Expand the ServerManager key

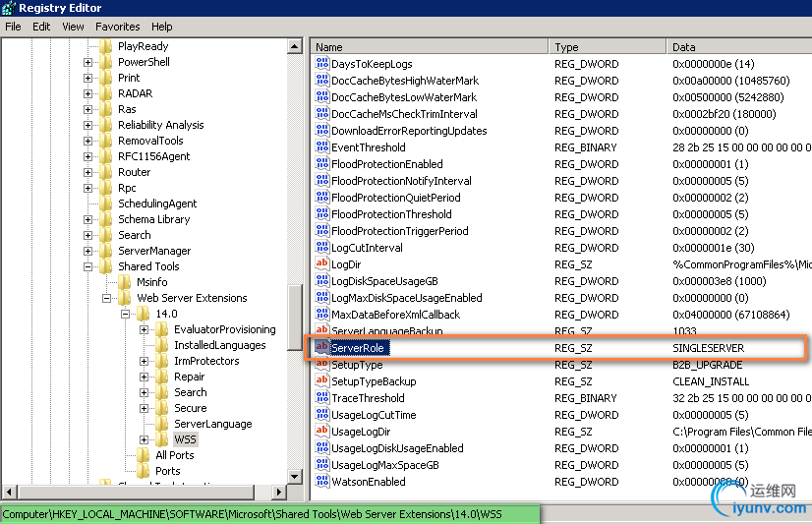point(88,251)
